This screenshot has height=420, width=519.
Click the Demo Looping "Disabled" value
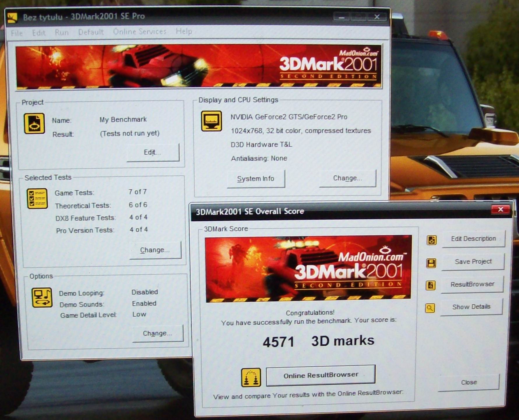(x=145, y=292)
